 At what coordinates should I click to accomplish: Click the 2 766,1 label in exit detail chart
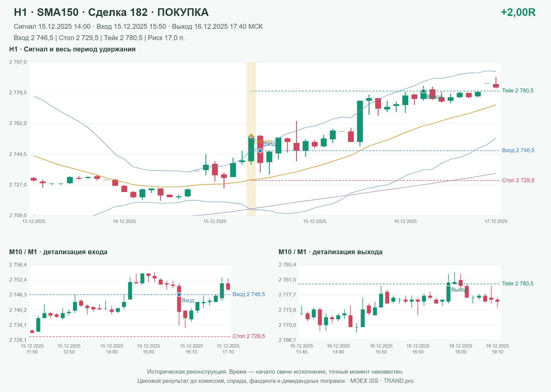click(x=287, y=340)
